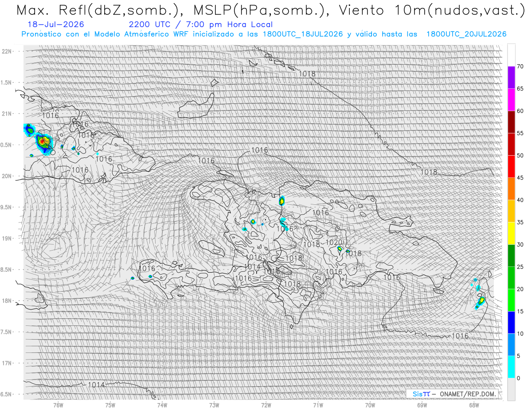Click the '19N' latitude axis label
The image size is (532, 411).
click(7, 238)
